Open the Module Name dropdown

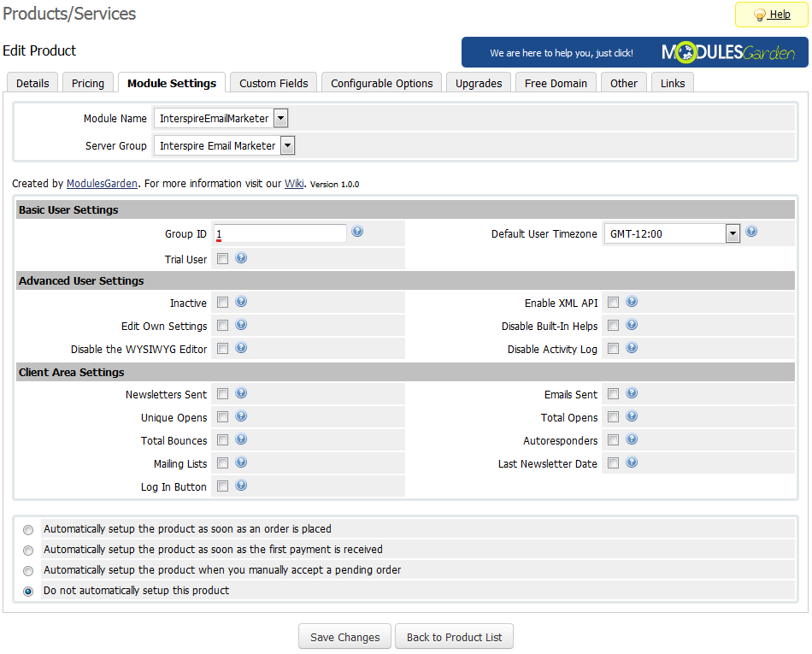[221, 119]
